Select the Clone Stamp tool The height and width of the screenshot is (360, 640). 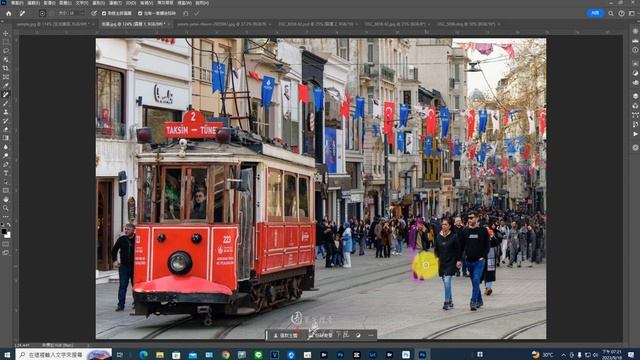coord(6,112)
